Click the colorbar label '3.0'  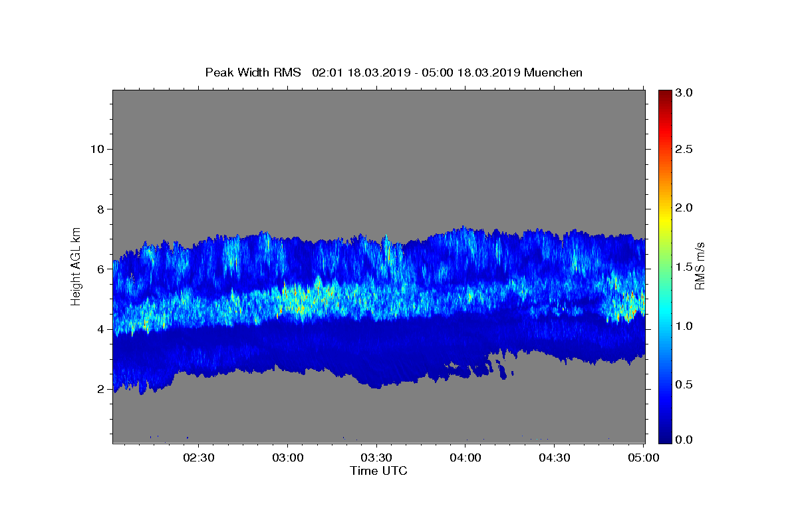(685, 93)
